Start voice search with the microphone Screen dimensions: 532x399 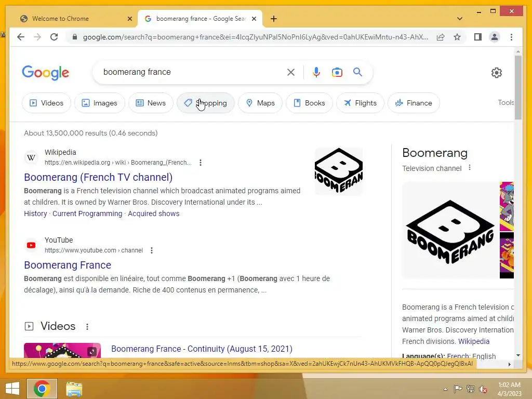(316, 72)
